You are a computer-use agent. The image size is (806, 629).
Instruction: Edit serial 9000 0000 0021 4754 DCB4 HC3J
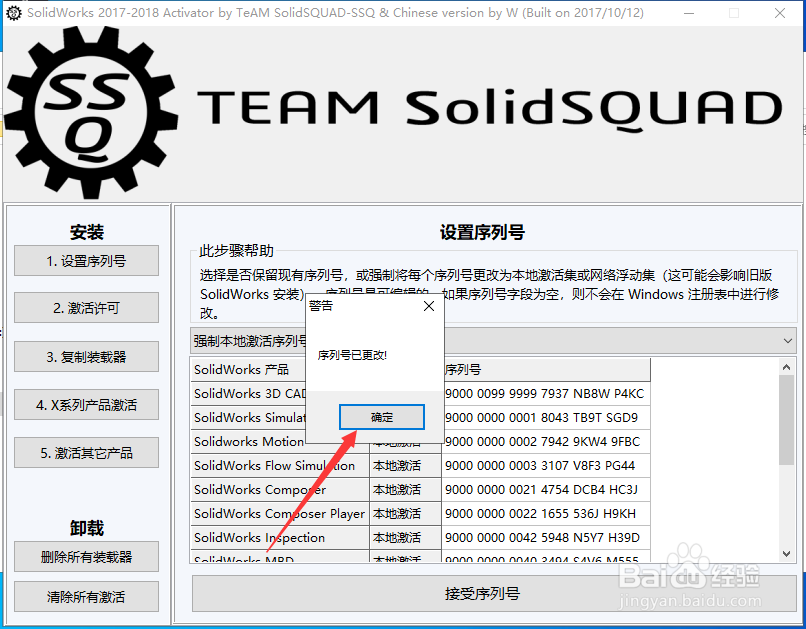click(545, 489)
